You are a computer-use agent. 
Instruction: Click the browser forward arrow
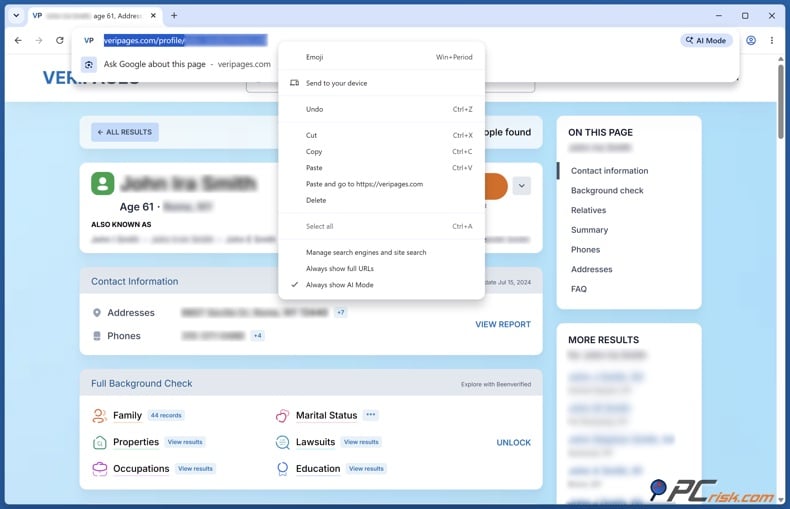pyautogui.click(x=39, y=40)
